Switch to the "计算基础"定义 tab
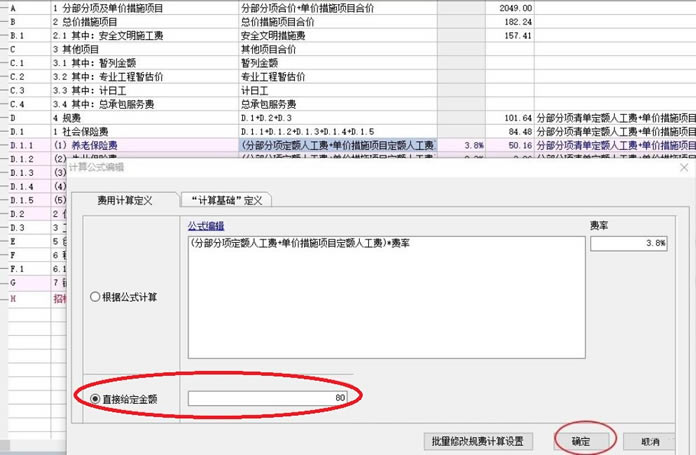This screenshot has height=455, width=696. pos(227,201)
